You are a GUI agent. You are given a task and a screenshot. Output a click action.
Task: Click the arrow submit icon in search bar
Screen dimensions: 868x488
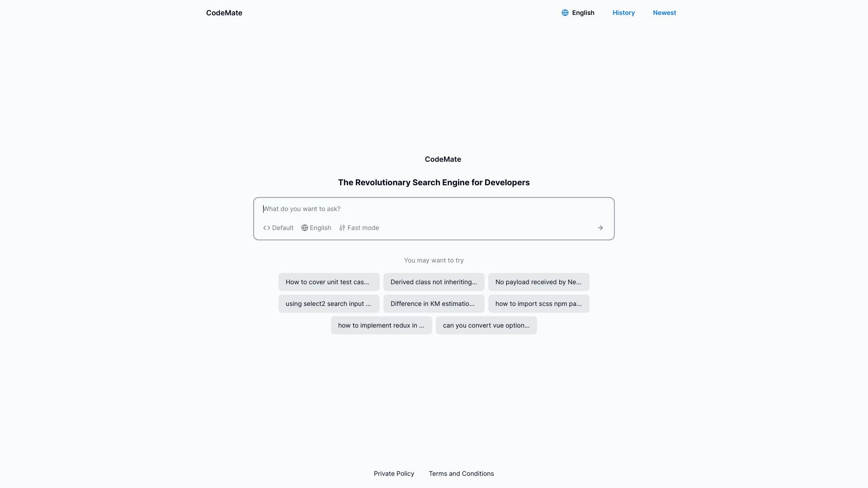point(601,228)
